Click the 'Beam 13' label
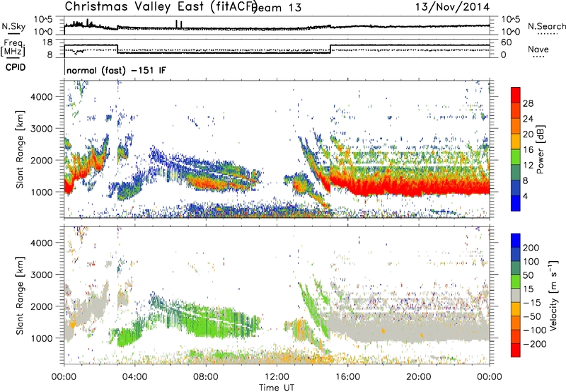566x392 pixels. (277, 8)
